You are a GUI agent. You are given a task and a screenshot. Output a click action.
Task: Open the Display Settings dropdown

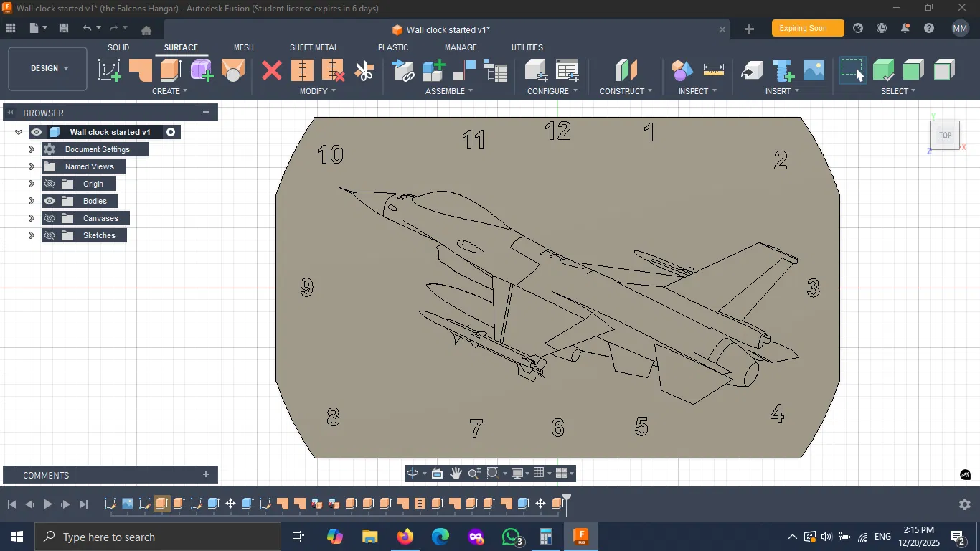click(x=520, y=474)
